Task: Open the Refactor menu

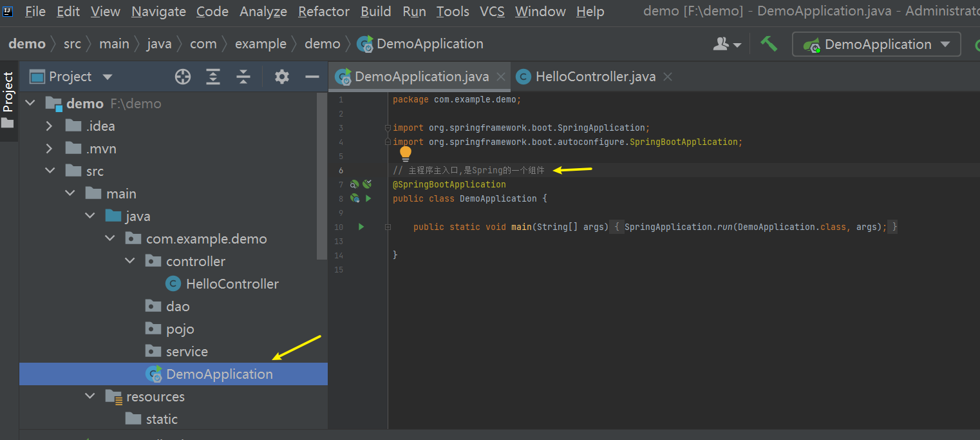Action: (324, 12)
